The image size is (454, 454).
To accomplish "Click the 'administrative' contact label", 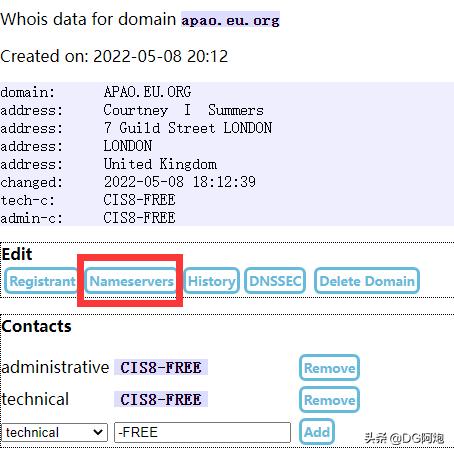I will pyautogui.click(x=55, y=368).
